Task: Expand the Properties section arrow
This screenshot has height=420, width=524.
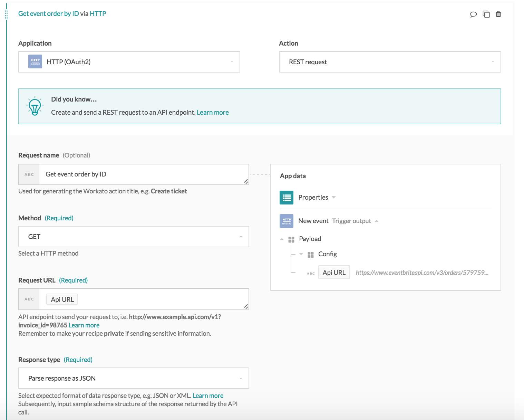Action: pos(334,198)
